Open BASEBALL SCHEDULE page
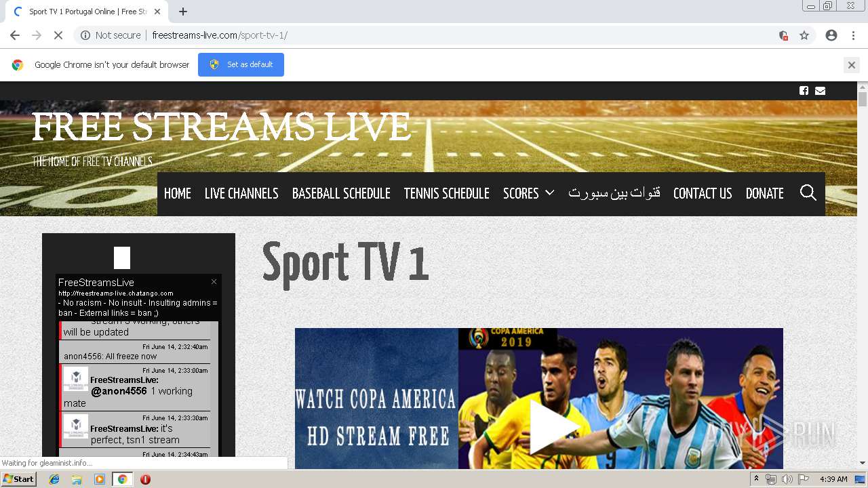 pos(341,194)
